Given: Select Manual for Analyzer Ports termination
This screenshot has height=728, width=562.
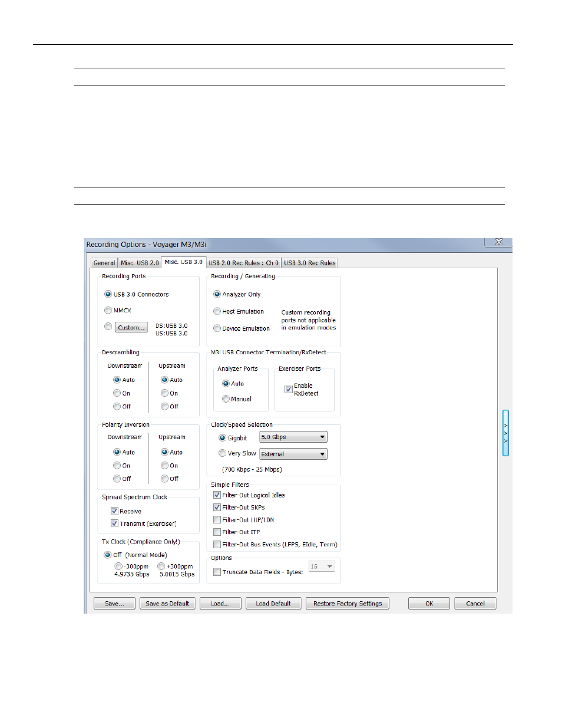Looking at the screenshot, I should pos(226,399).
